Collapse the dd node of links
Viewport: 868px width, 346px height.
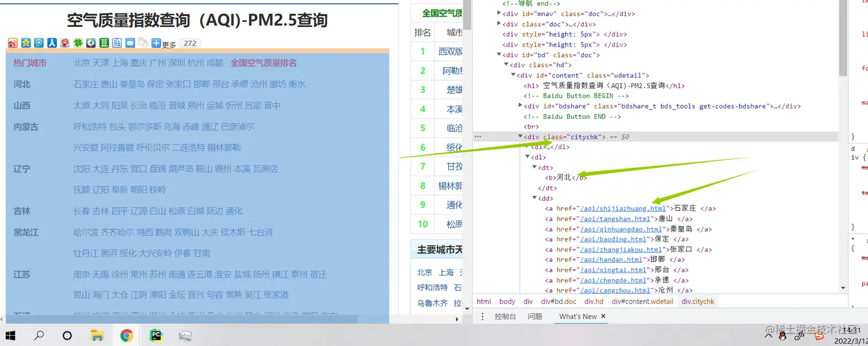tap(534, 199)
